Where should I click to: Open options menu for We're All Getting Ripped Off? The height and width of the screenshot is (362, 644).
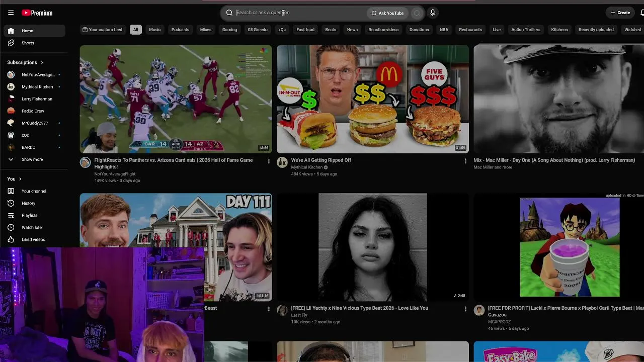[x=465, y=161]
